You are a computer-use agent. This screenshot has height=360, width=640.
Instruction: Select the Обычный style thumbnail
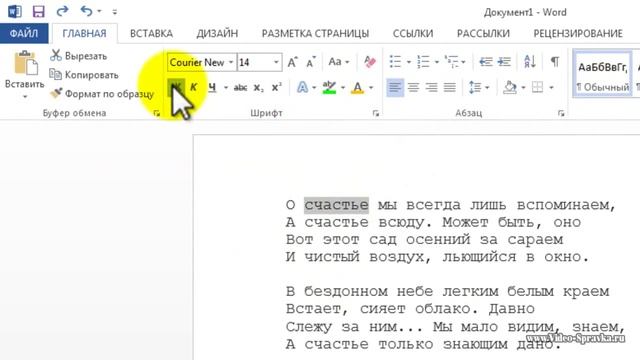click(602, 74)
